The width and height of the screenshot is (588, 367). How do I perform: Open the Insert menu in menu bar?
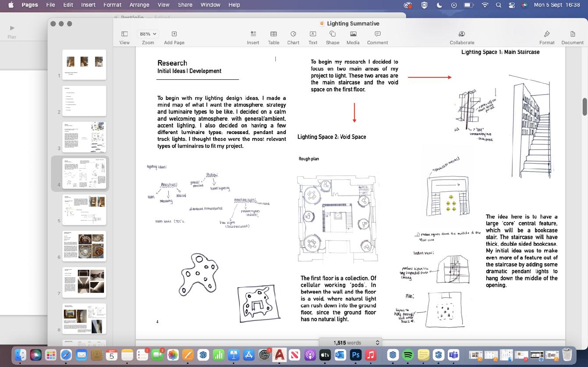pos(88,5)
